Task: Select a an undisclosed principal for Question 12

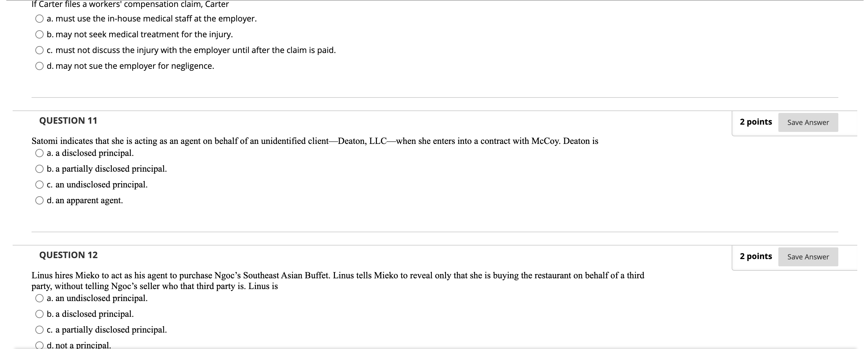Action: tap(39, 298)
